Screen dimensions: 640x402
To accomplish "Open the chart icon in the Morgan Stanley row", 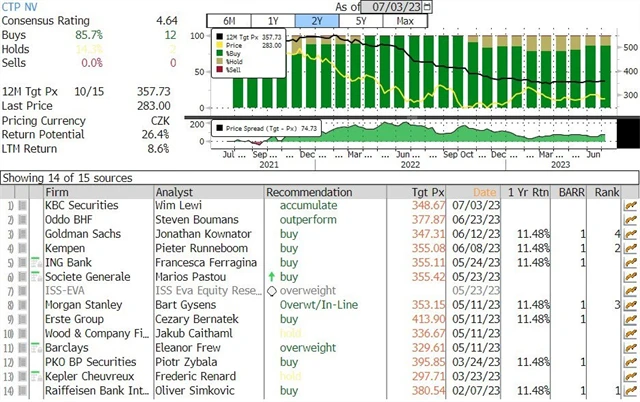I will click(631, 305).
